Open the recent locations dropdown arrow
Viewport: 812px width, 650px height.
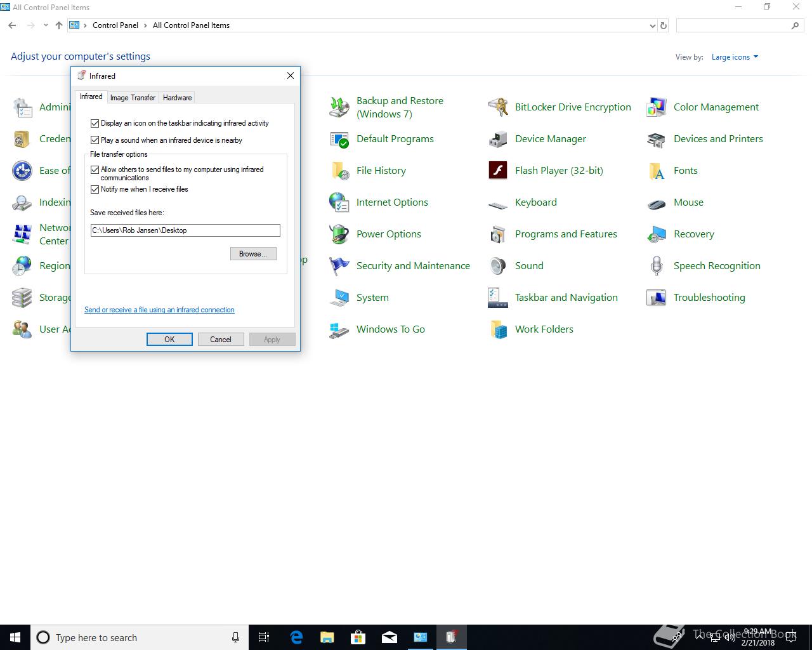coord(46,25)
